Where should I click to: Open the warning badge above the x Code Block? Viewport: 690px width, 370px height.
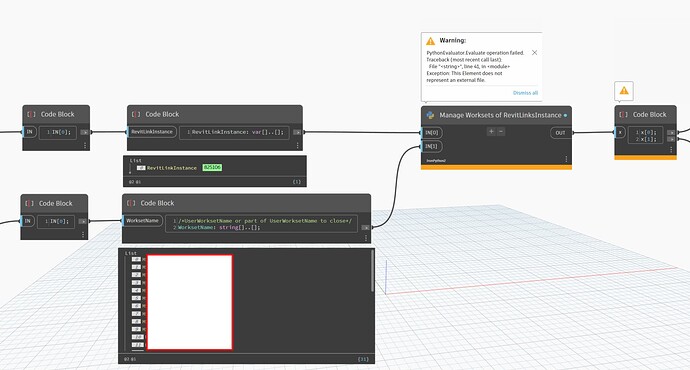tap(624, 91)
